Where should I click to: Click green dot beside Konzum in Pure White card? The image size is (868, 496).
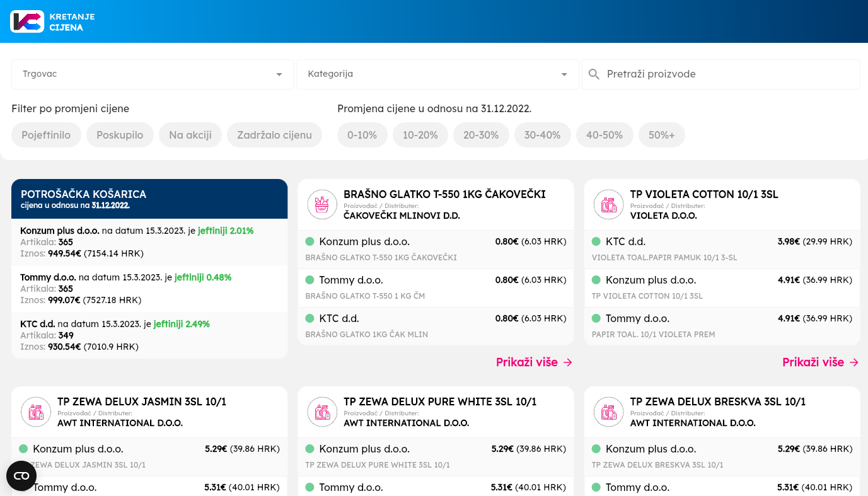(310, 449)
